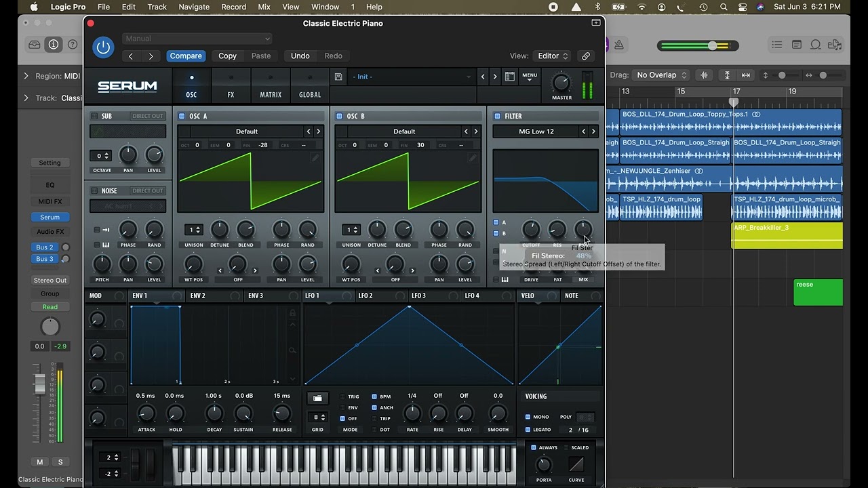Open the Drag No Overlap dropdown
Image resolution: width=868 pixels, height=488 pixels.
(661, 75)
